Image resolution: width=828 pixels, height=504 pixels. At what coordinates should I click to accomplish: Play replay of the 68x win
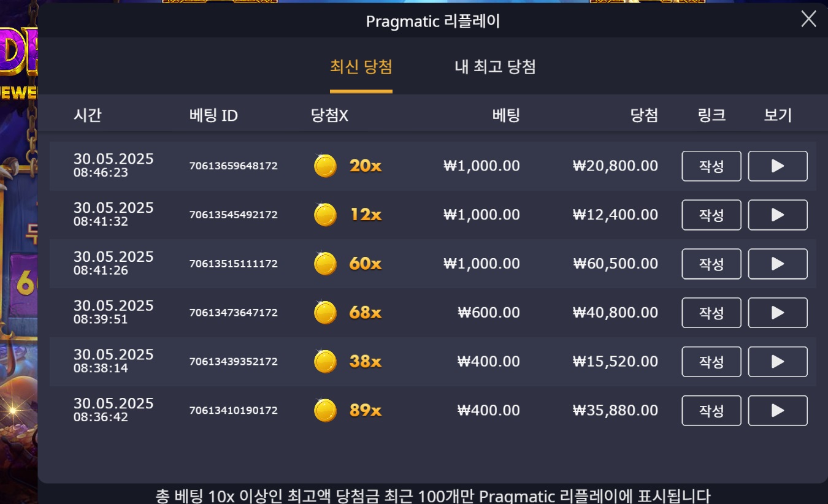point(778,313)
